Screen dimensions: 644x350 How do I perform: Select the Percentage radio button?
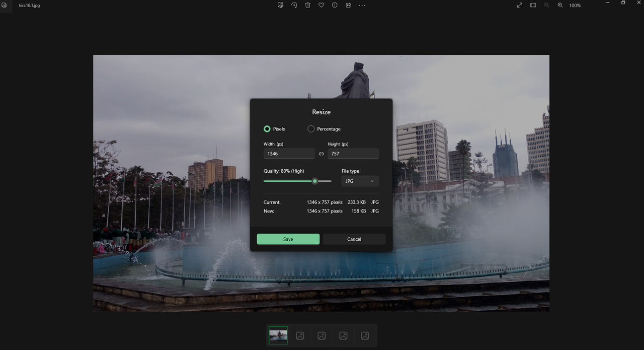coord(311,129)
